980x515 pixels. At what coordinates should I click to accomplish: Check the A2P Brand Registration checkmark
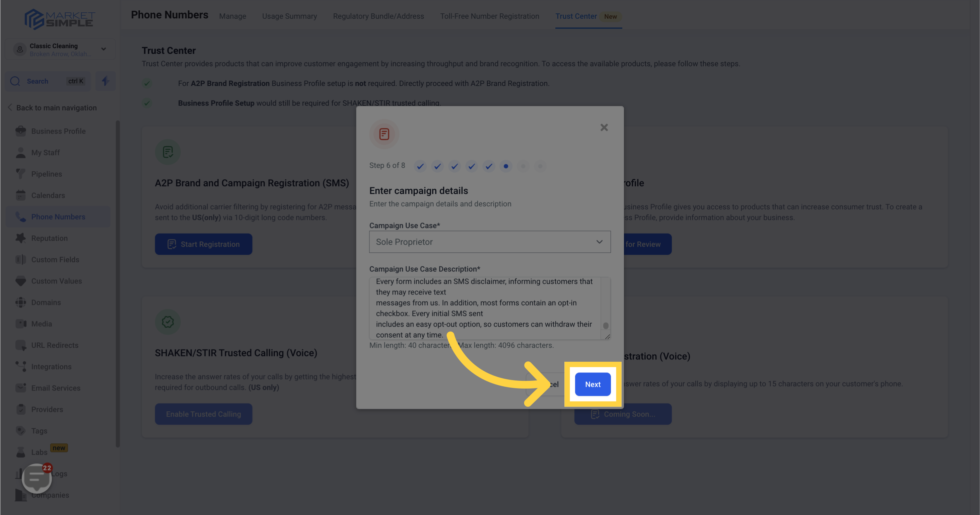[x=146, y=83]
